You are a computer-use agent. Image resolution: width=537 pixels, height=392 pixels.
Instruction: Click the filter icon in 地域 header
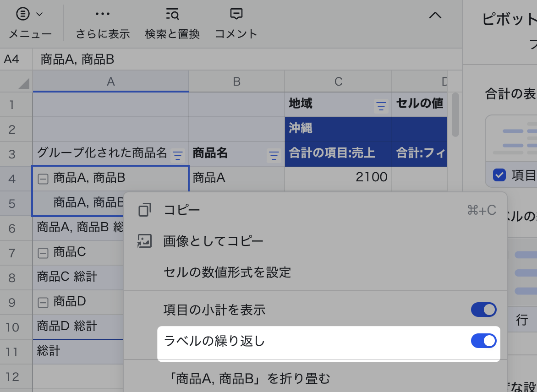[x=381, y=106]
